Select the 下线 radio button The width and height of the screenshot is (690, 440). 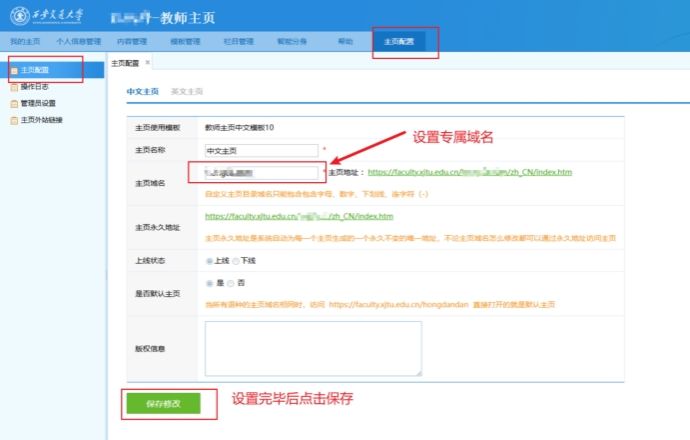[235, 260]
